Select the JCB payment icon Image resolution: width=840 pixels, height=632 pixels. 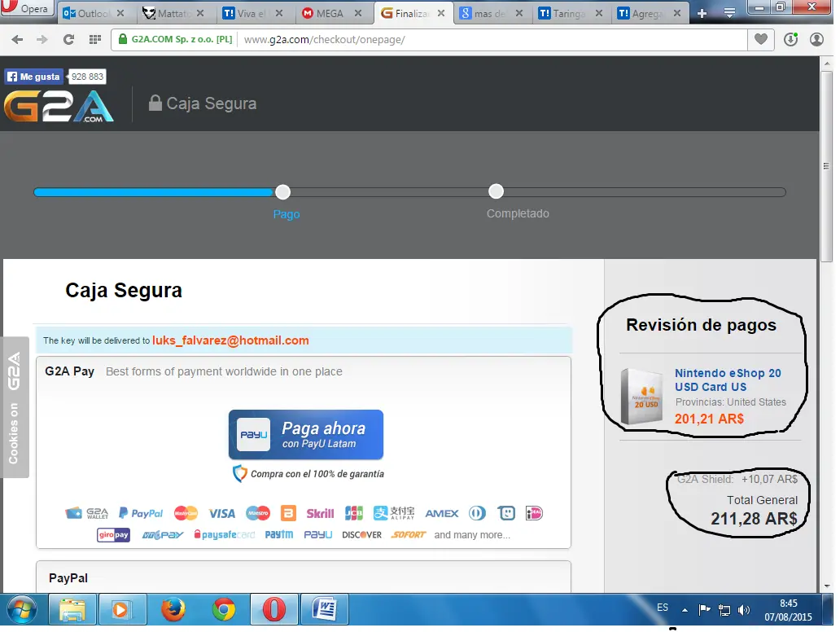point(354,514)
